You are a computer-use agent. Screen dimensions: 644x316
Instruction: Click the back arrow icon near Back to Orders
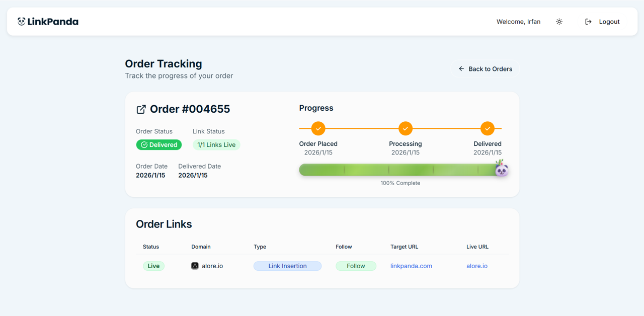click(x=461, y=68)
